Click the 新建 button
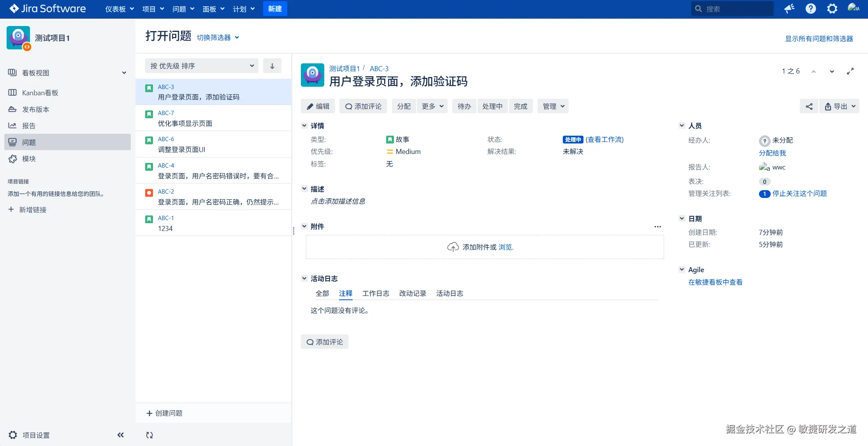The height and width of the screenshot is (446, 868). point(275,9)
